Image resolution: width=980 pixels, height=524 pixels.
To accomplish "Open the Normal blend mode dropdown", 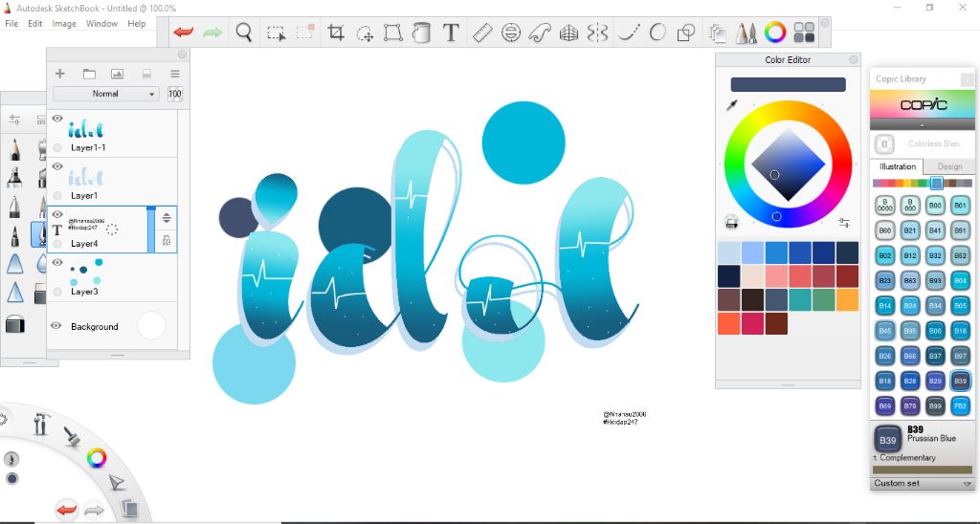I will point(105,94).
